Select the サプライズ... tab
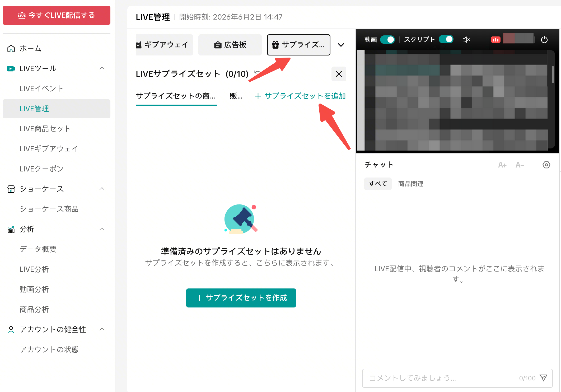Viewport: 561px width, 392px height. click(299, 45)
